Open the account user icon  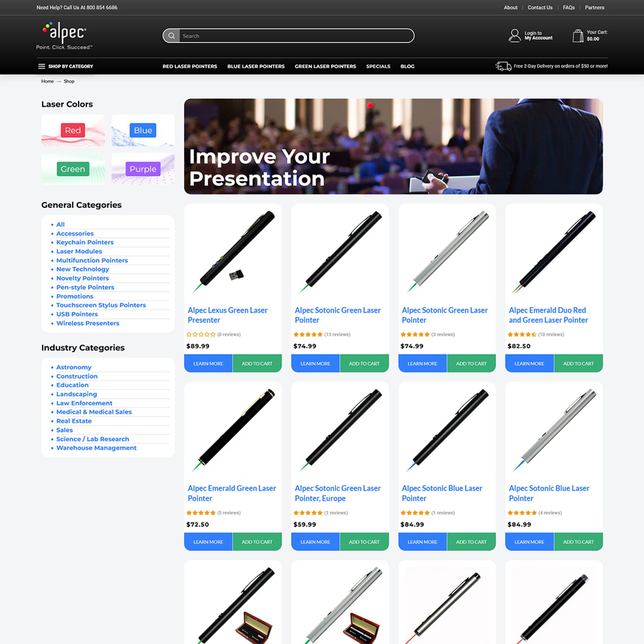[514, 35]
